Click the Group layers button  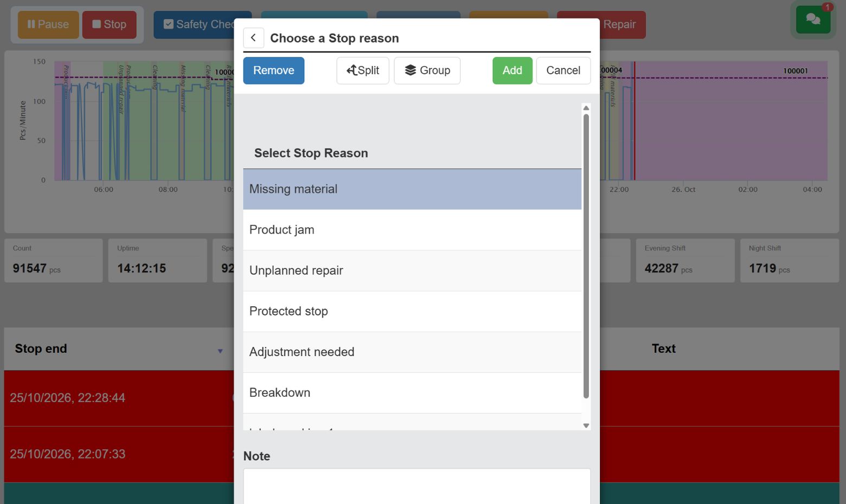pos(427,70)
